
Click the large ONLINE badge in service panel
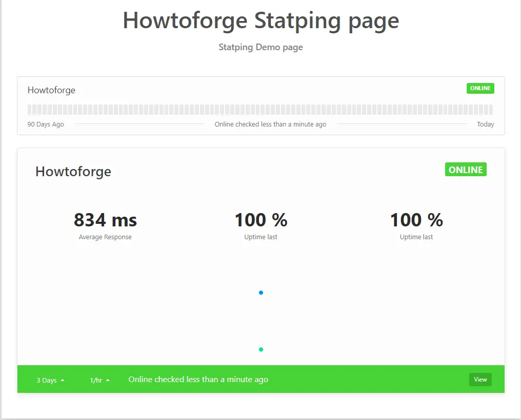coord(466,170)
